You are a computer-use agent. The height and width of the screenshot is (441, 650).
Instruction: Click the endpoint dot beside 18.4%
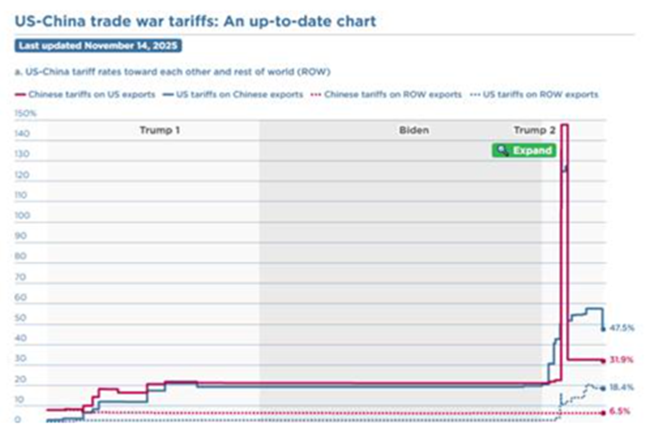coord(604,388)
